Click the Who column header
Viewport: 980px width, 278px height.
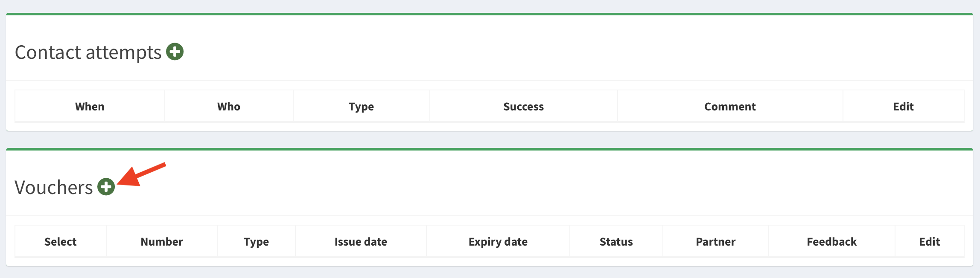(x=229, y=107)
